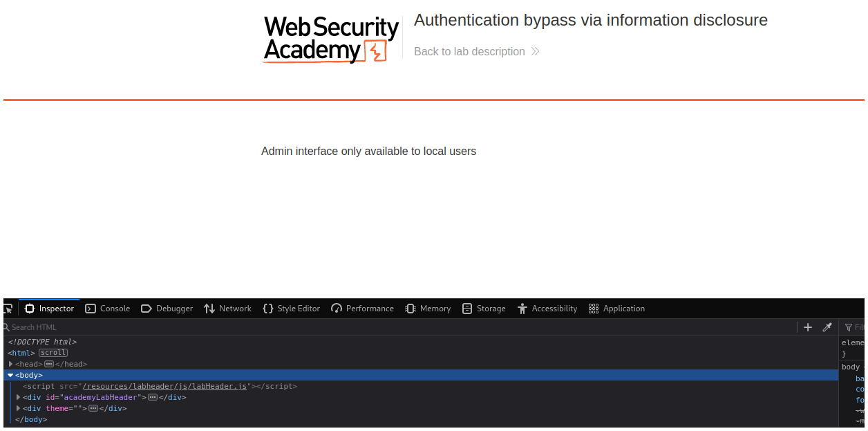This screenshot has width=868, height=431.
Task: Activate the eyedropper color picker icon
Action: (x=827, y=327)
